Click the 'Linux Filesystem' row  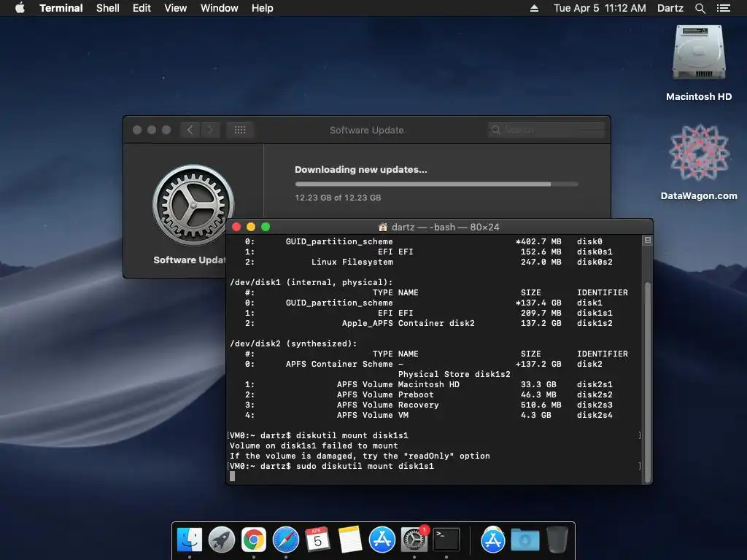coord(428,262)
